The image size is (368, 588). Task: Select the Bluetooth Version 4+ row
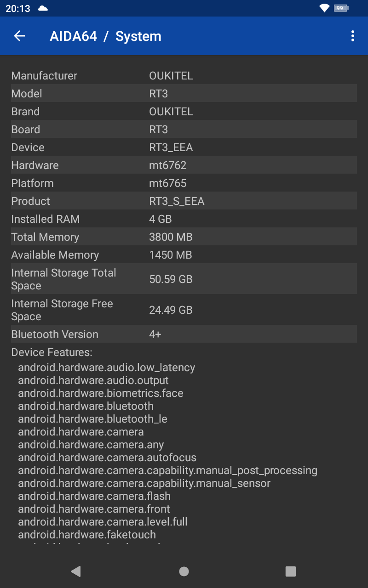[x=184, y=334]
